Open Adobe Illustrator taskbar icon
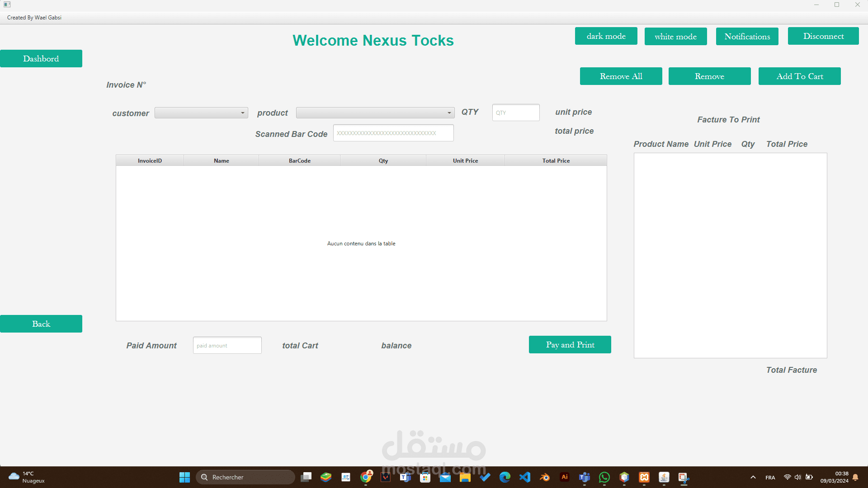This screenshot has height=488, width=868. coord(565,477)
